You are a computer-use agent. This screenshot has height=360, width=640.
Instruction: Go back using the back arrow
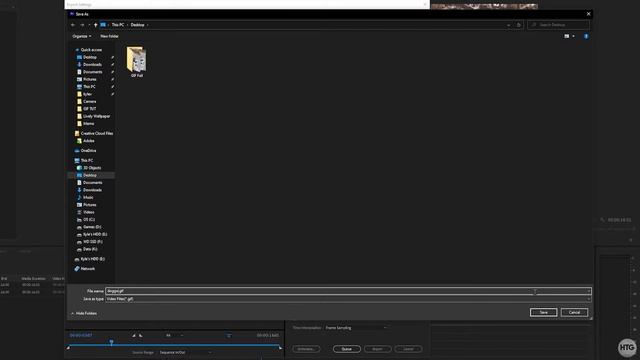coord(73,25)
